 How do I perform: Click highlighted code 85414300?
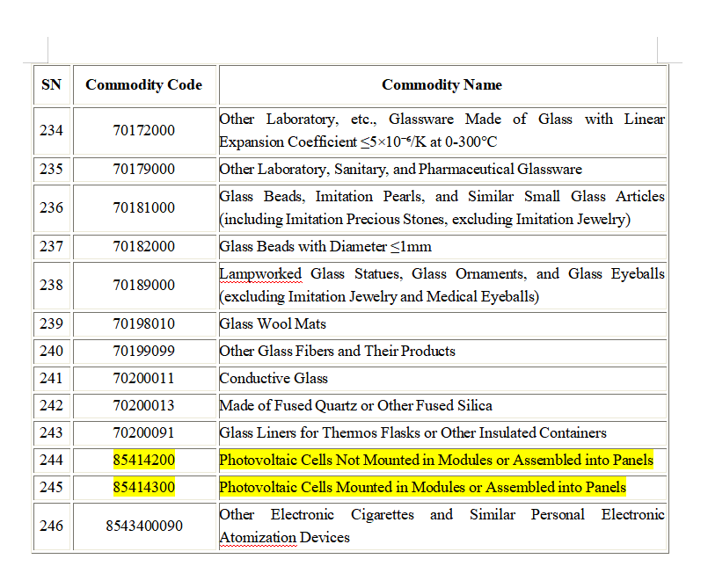pos(143,487)
